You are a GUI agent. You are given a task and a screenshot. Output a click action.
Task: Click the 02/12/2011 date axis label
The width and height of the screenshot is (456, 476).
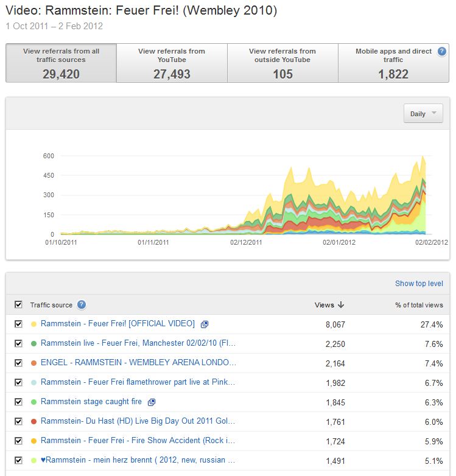pos(246,242)
